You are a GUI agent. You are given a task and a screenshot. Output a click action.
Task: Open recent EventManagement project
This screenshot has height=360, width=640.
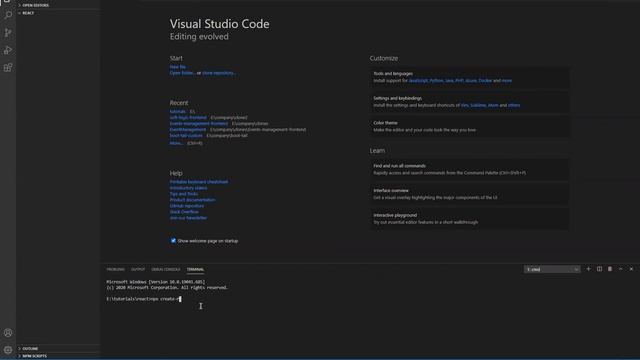[x=188, y=129]
